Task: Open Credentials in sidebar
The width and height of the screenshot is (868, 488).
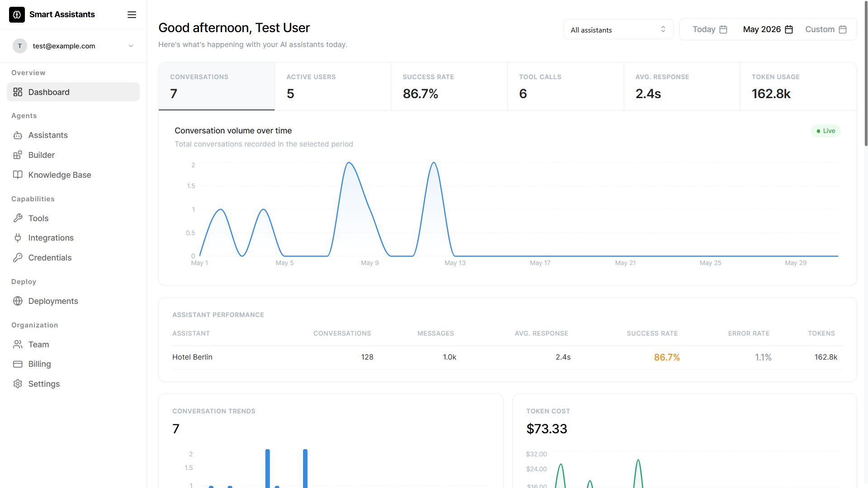Action: click(x=73, y=258)
